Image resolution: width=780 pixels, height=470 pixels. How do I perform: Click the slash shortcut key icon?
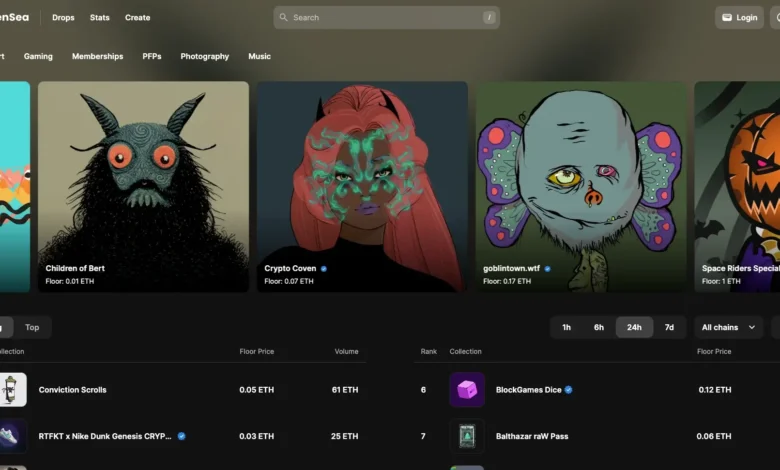[489, 18]
